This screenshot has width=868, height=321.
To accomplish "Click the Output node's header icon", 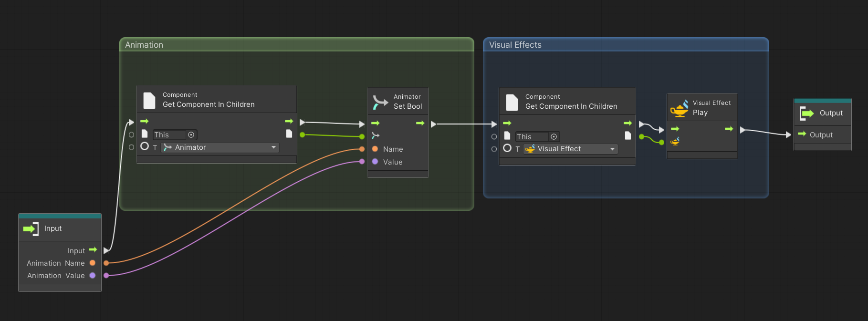I will (x=806, y=113).
